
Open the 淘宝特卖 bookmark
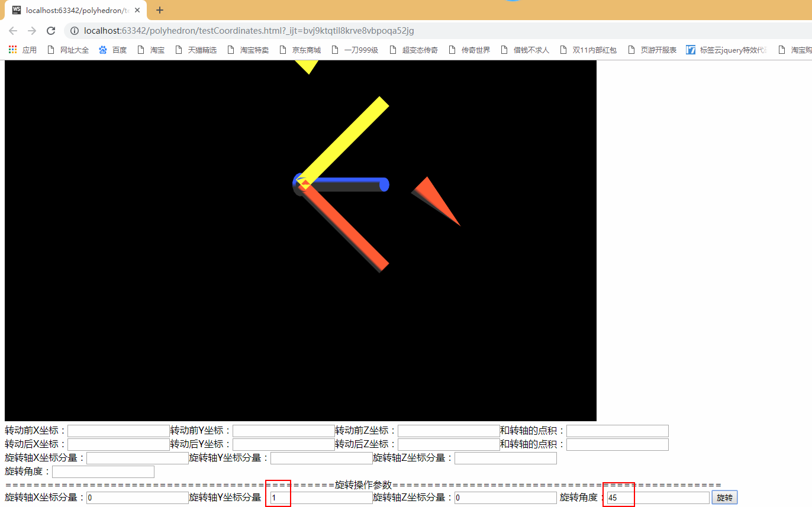pyautogui.click(x=248, y=50)
